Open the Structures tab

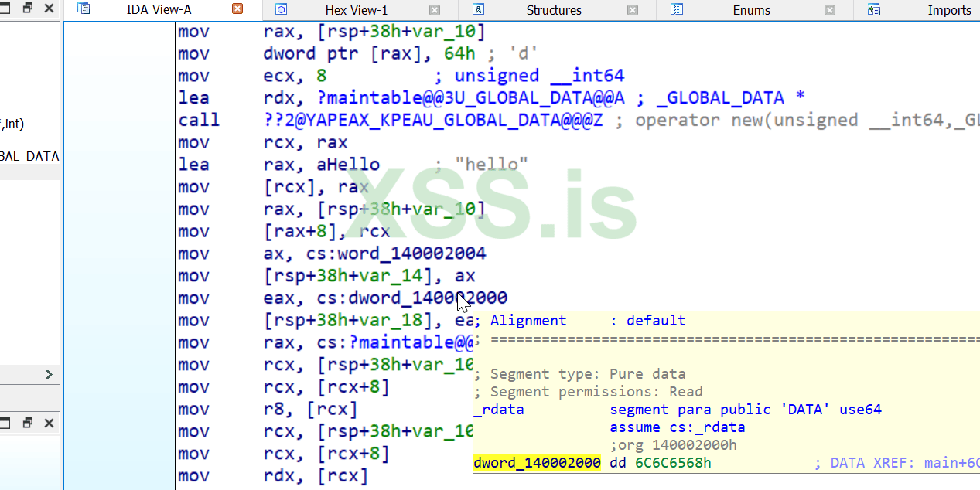coord(554,10)
